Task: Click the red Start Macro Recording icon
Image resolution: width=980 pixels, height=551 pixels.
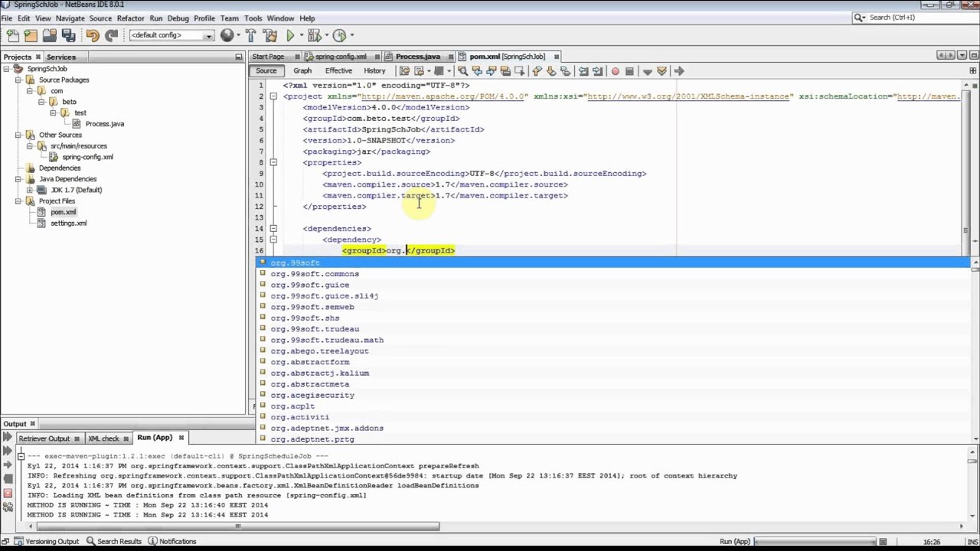Action: (x=615, y=71)
